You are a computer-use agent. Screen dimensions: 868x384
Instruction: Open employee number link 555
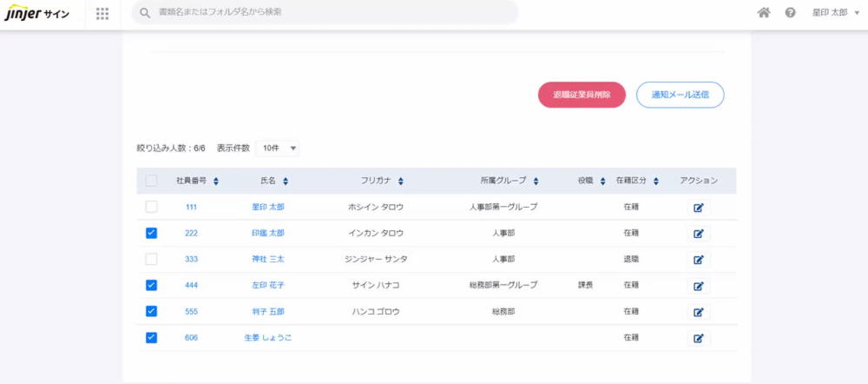191,311
